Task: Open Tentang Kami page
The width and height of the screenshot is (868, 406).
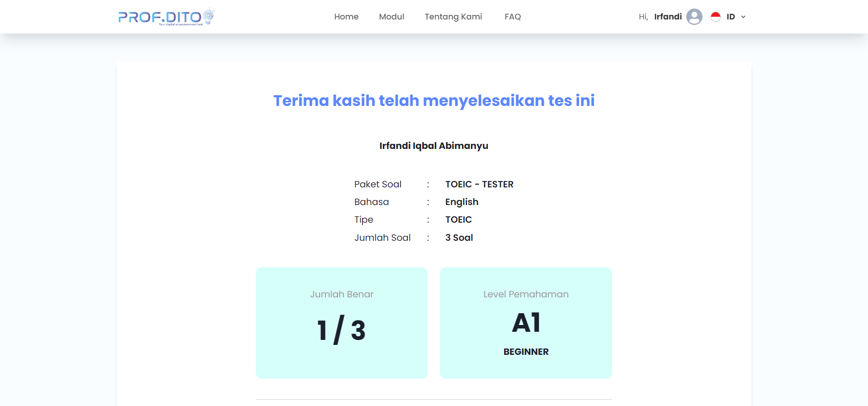Action: coord(453,17)
